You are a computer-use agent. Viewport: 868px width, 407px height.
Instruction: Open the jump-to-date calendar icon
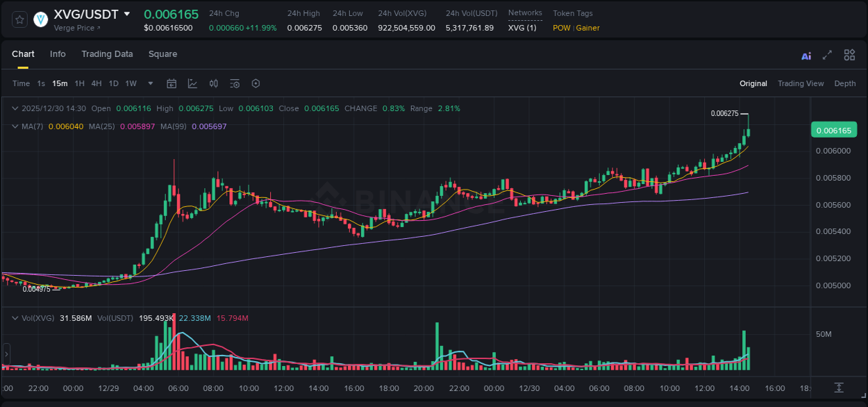pyautogui.click(x=172, y=83)
